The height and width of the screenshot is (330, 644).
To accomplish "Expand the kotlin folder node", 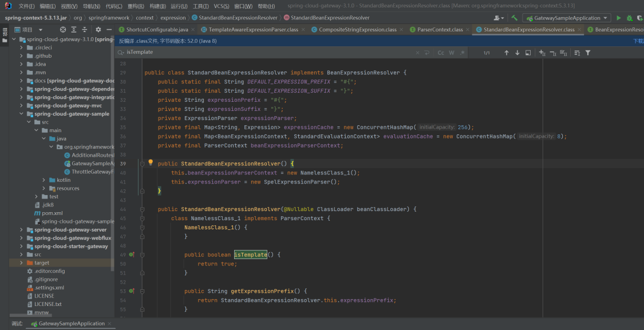I will coord(44,180).
